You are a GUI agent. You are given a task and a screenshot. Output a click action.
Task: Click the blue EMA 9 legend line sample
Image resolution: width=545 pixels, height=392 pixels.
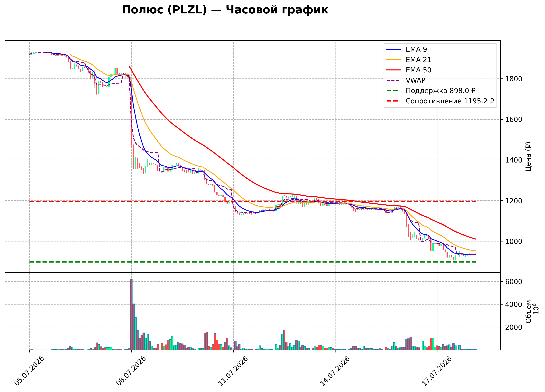pos(394,49)
